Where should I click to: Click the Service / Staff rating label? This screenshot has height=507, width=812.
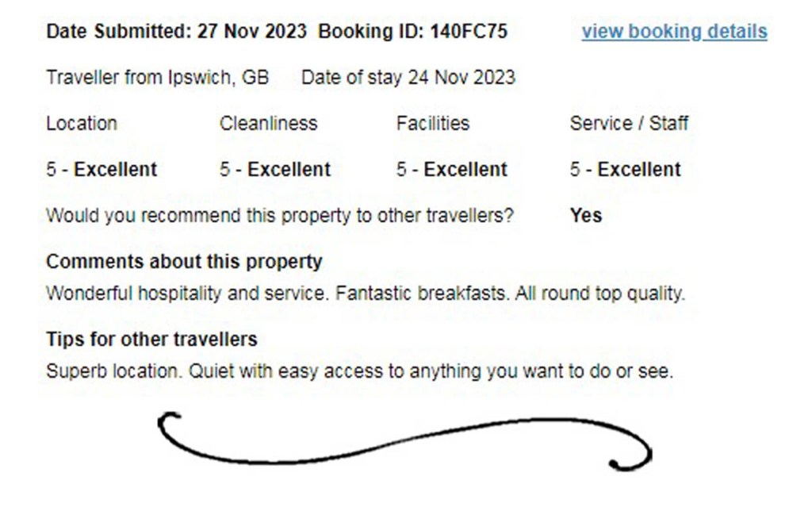[x=629, y=124]
